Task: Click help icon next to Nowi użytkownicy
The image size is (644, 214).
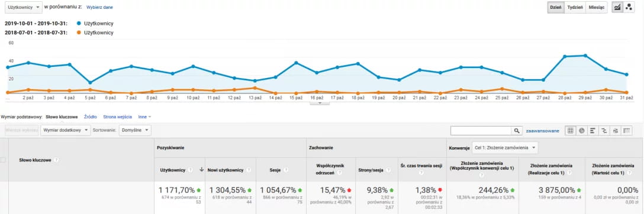Action: (x=248, y=170)
